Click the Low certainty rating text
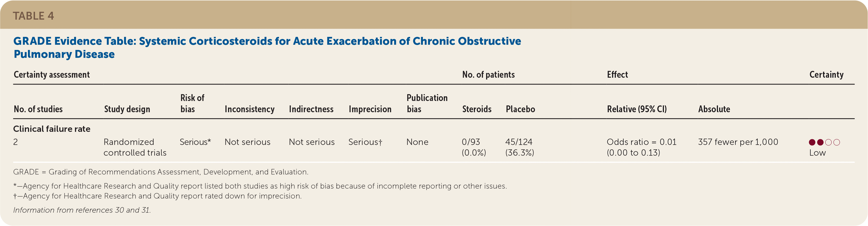This screenshot has height=226, width=868. tap(818, 153)
